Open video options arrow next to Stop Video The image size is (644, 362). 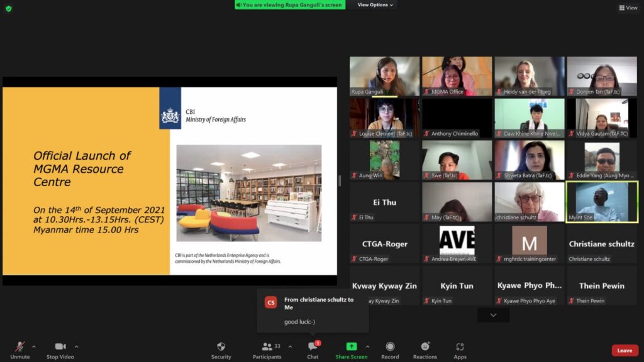pyautogui.click(x=77, y=347)
